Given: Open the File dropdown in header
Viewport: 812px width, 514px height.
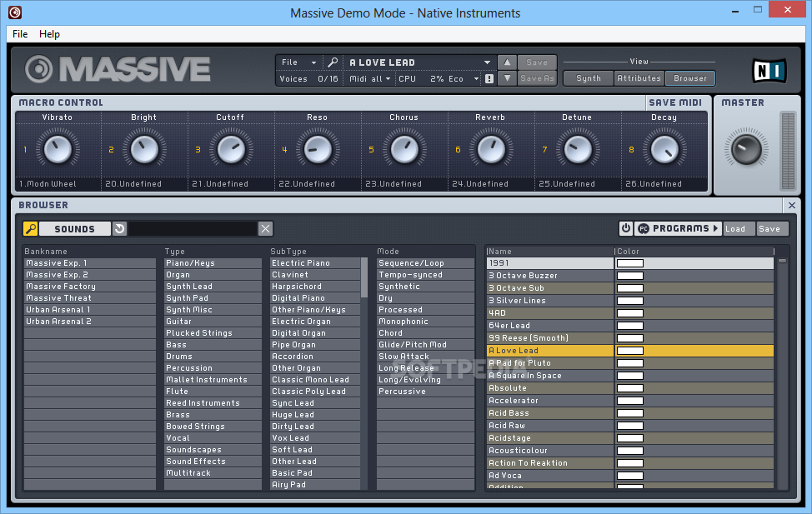Looking at the screenshot, I should click(298, 62).
